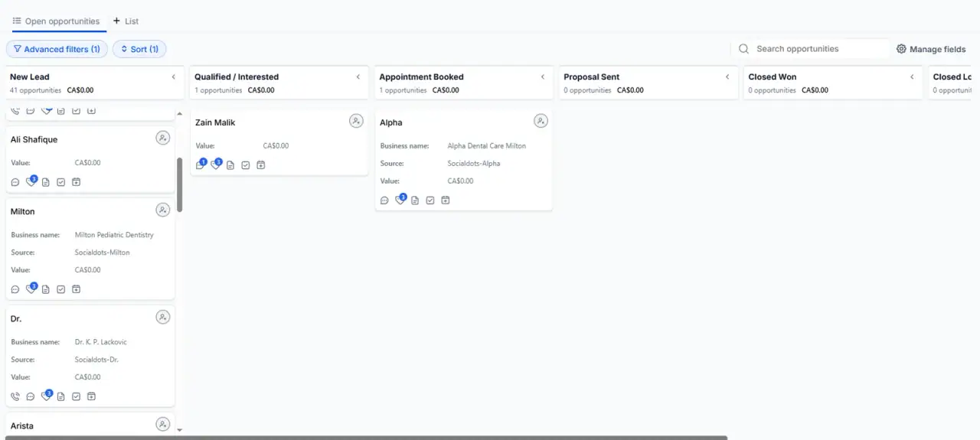Open tags icon on Milton card

pos(31,288)
